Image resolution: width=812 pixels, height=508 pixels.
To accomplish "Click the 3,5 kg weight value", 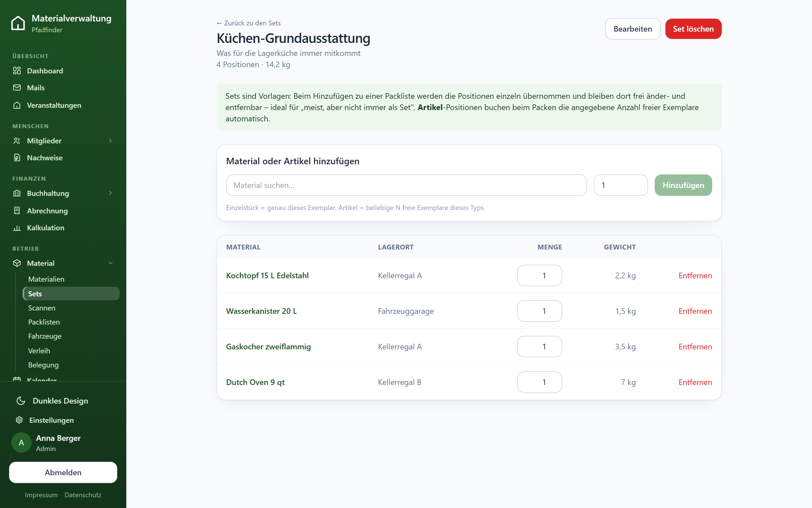I will pos(625,347).
